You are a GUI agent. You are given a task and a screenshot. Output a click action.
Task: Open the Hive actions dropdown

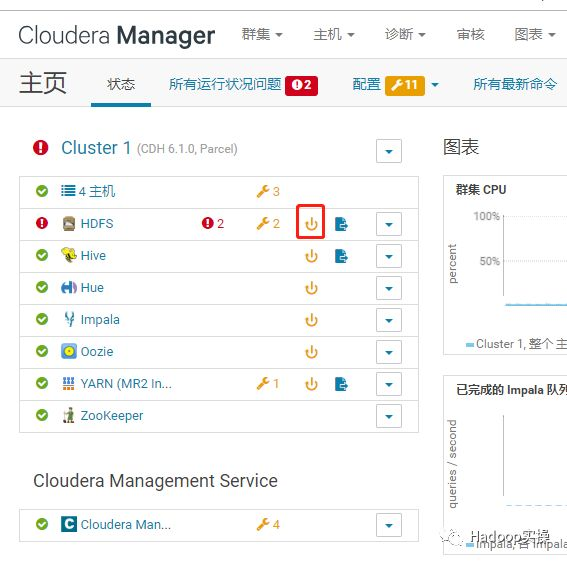(389, 256)
